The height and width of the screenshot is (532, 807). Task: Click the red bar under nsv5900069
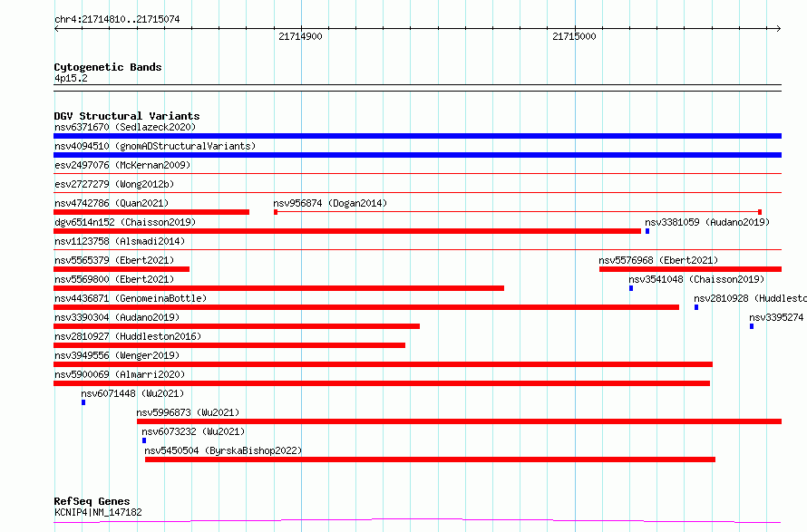[382, 383]
